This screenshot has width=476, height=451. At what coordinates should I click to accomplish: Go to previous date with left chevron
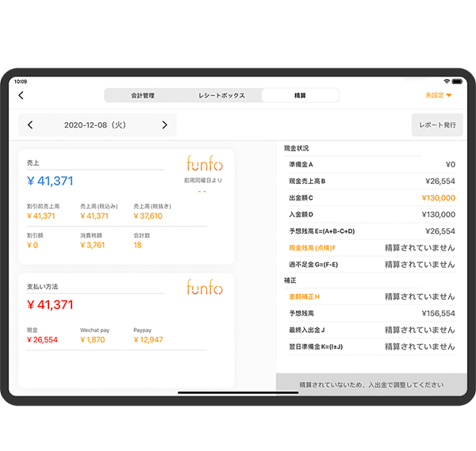pos(30,125)
